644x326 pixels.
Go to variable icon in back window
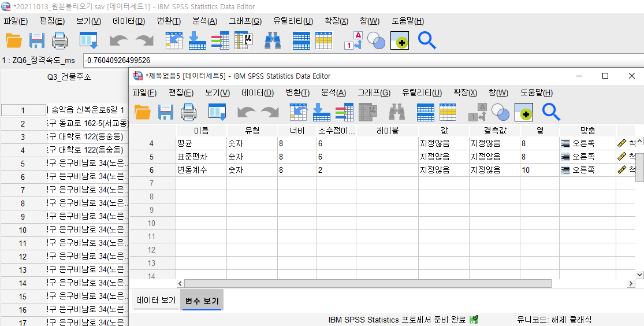tap(197, 40)
